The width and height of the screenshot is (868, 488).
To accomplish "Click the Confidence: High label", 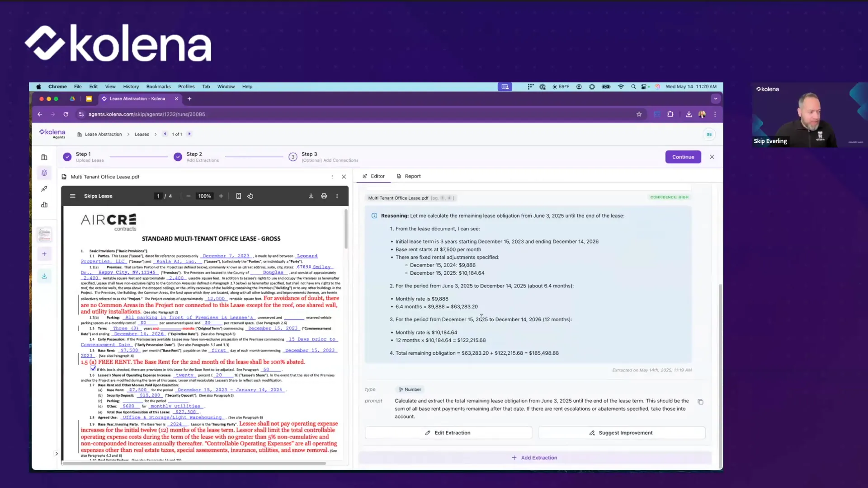I will click(669, 197).
